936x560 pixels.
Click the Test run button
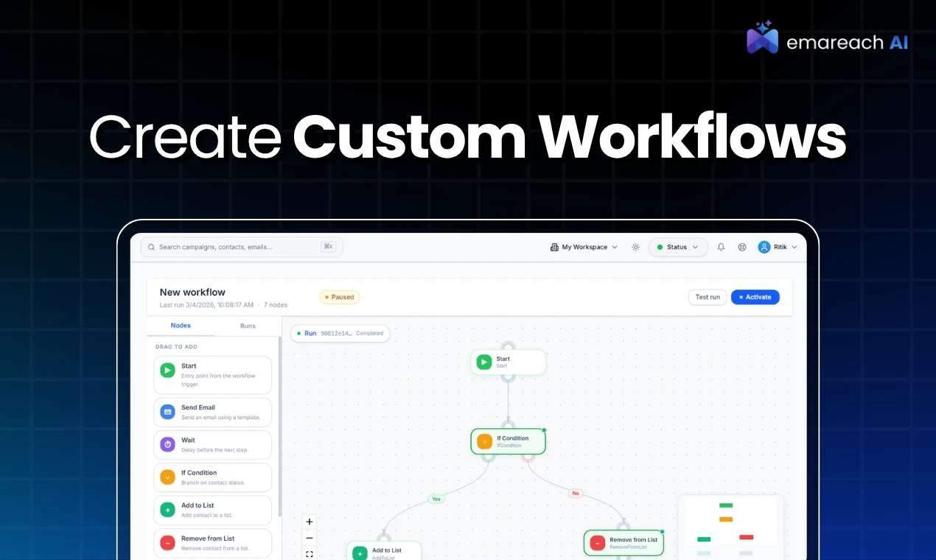[708, 297]
